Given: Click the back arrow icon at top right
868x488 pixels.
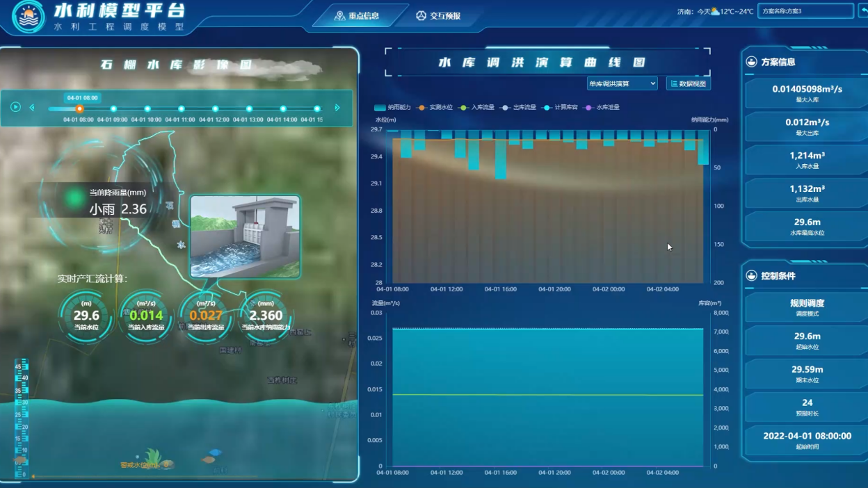Looking at the screenshot, I should point(863,10).
